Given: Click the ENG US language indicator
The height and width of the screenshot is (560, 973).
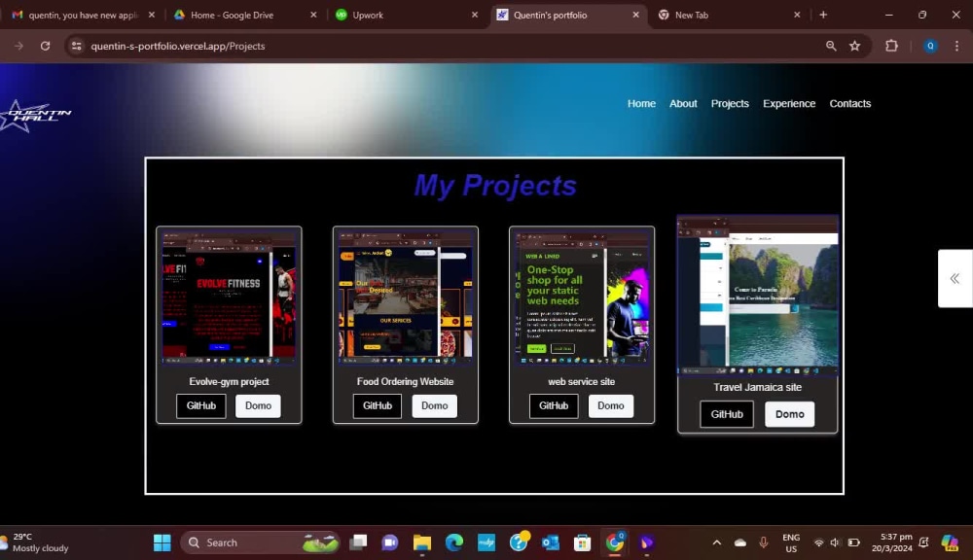Looking at the screenshot, I should tap(791, 542).
